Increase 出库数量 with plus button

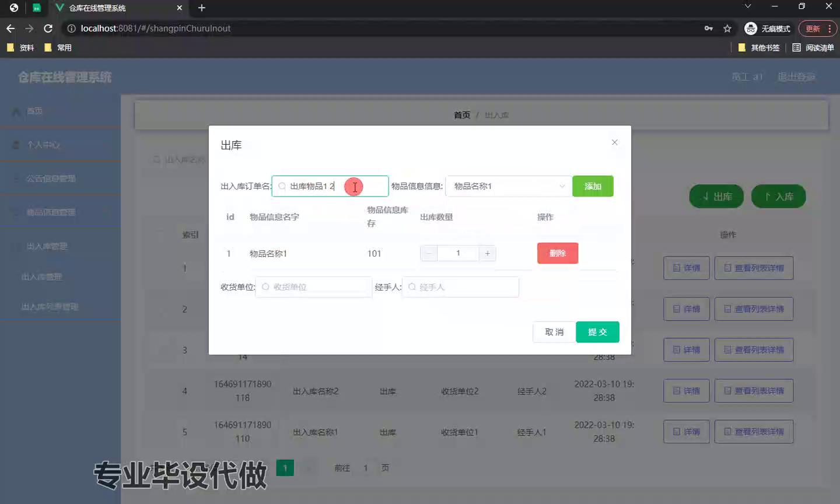coord(488,253)
